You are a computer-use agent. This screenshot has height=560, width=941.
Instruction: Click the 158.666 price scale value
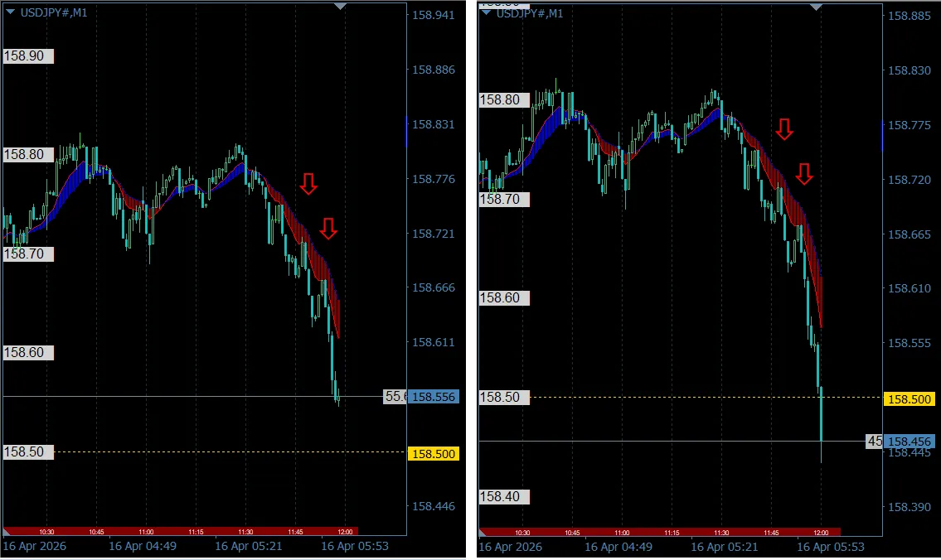[x=434, y=287]
